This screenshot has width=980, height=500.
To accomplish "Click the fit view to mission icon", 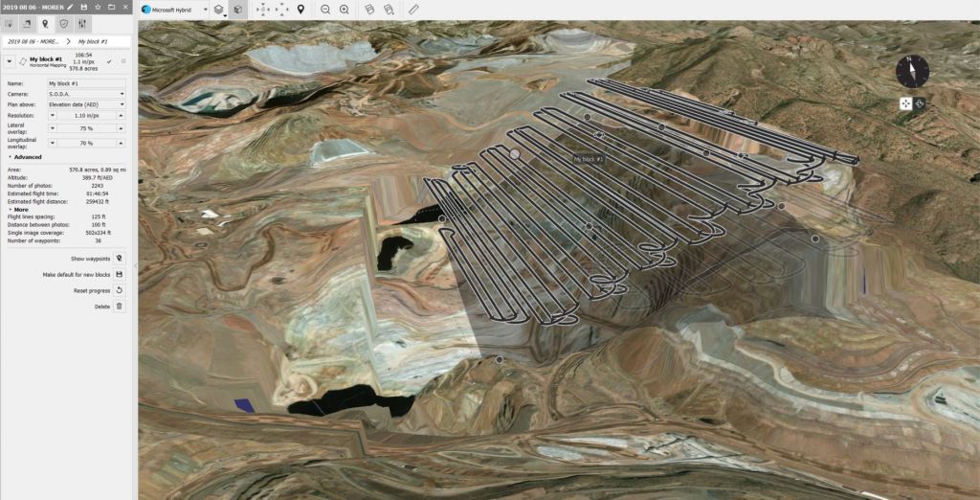I will pyautogui.click(x=282, y=10).
